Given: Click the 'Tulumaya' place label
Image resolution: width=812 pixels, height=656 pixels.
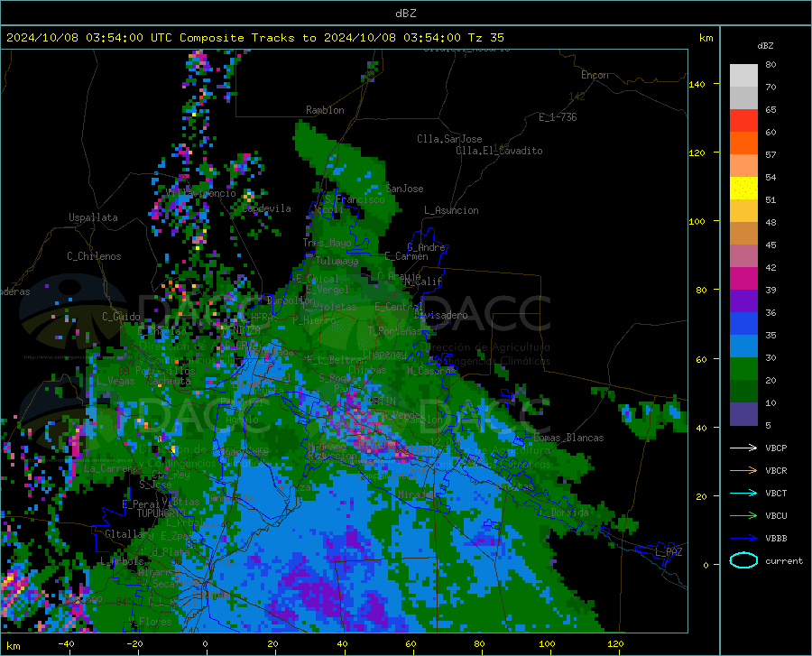Looking at the screenshot, I should tap(337, 261).
